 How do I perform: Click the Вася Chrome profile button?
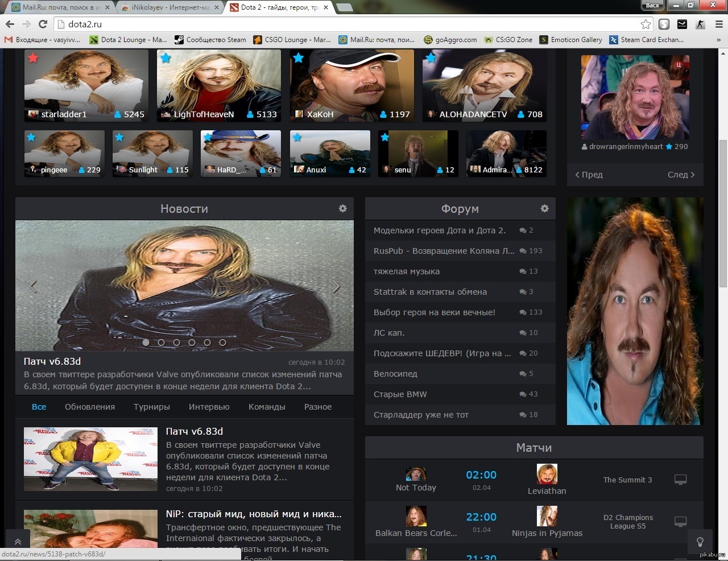coord(652,5)
